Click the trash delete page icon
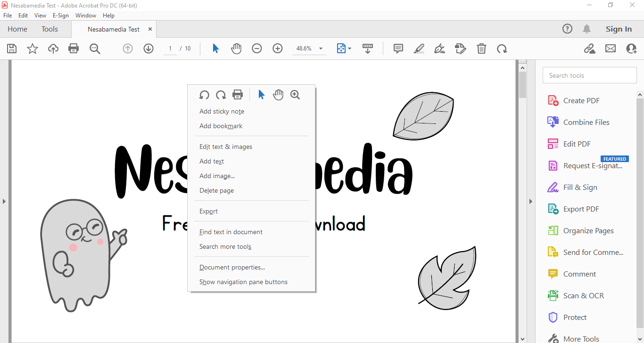 point(481,49)
